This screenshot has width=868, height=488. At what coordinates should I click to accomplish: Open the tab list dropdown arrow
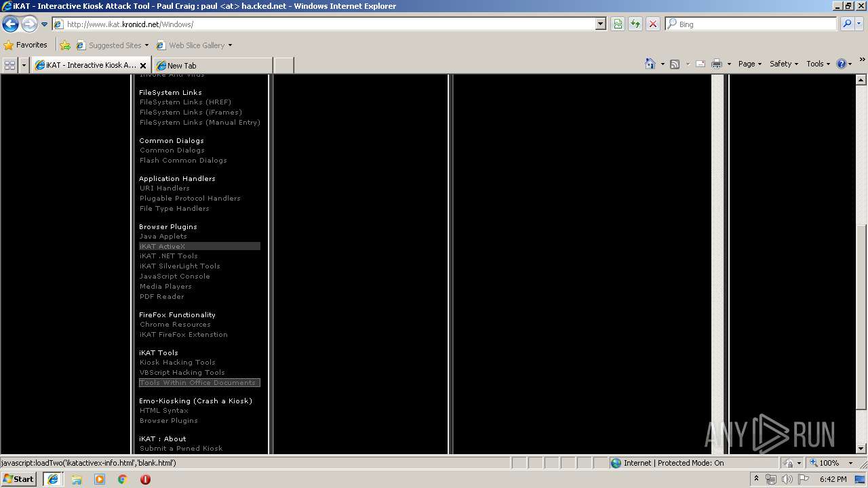[x=24, y=65]
